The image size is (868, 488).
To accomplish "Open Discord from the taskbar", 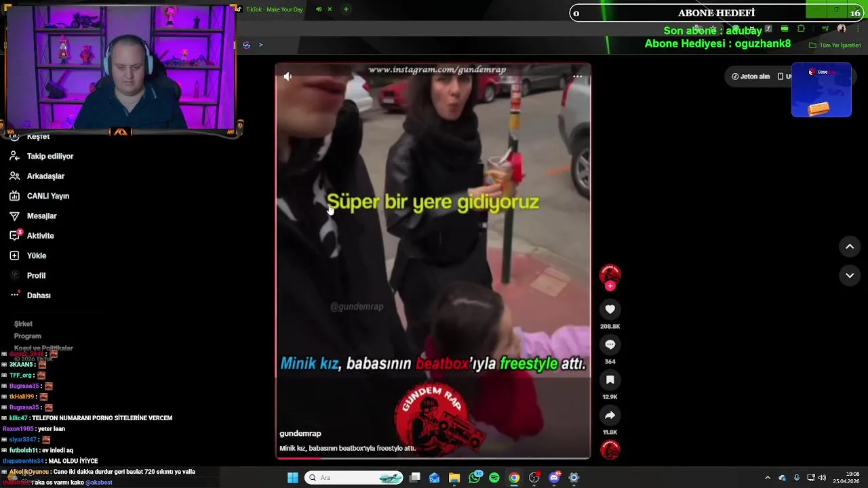I will coord(554,478).
